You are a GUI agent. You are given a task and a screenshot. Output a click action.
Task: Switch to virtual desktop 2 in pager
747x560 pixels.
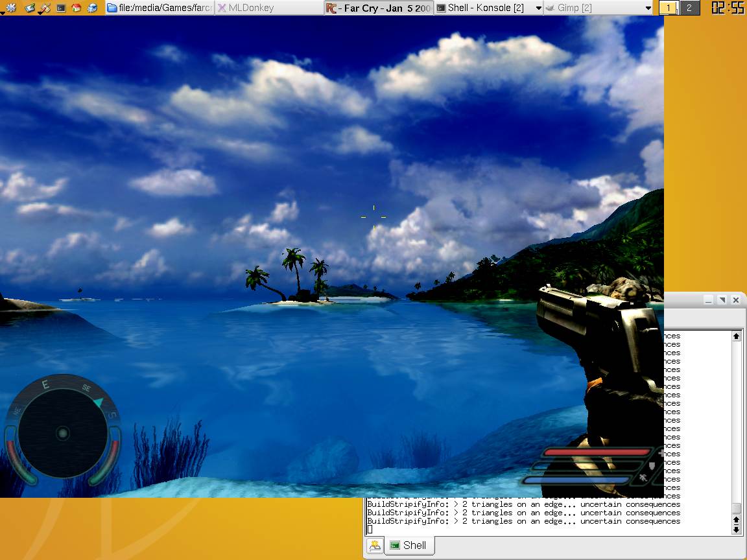(x=689, y=8)
